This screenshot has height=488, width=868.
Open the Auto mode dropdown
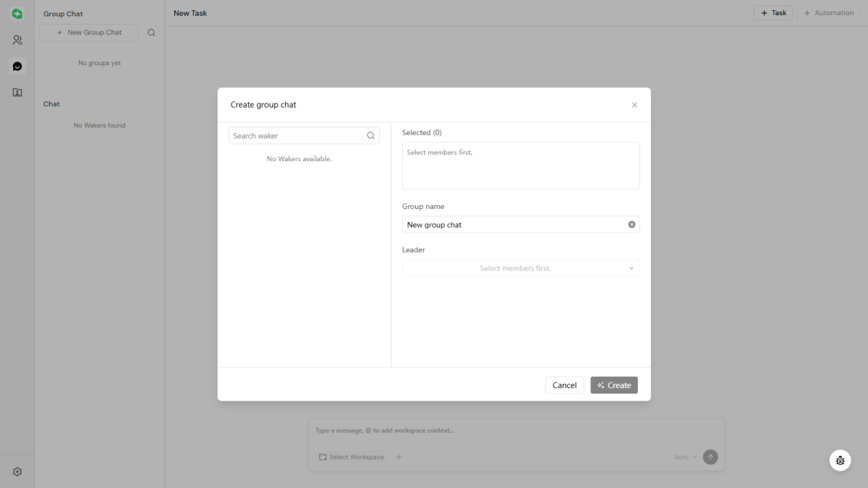tap(685, 457)
